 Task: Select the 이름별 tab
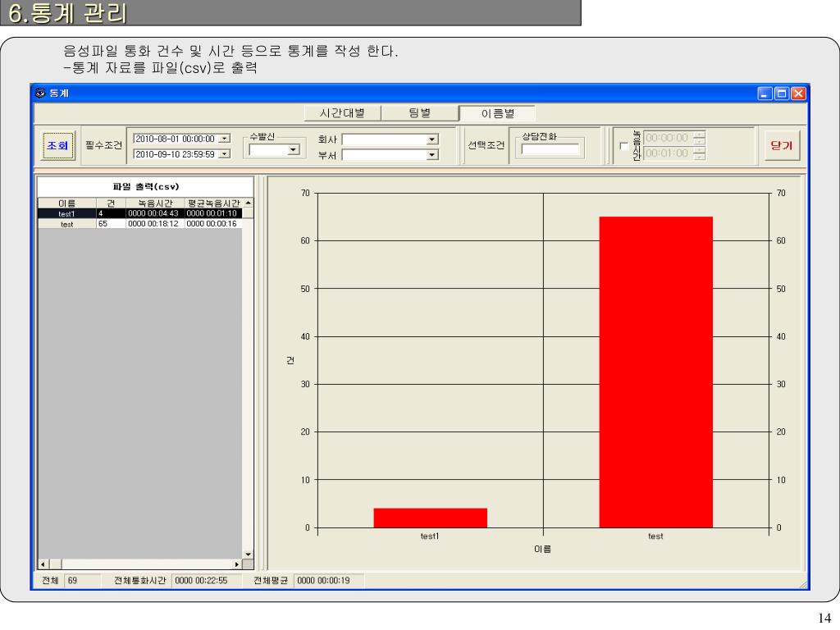[x=497, y=113]
